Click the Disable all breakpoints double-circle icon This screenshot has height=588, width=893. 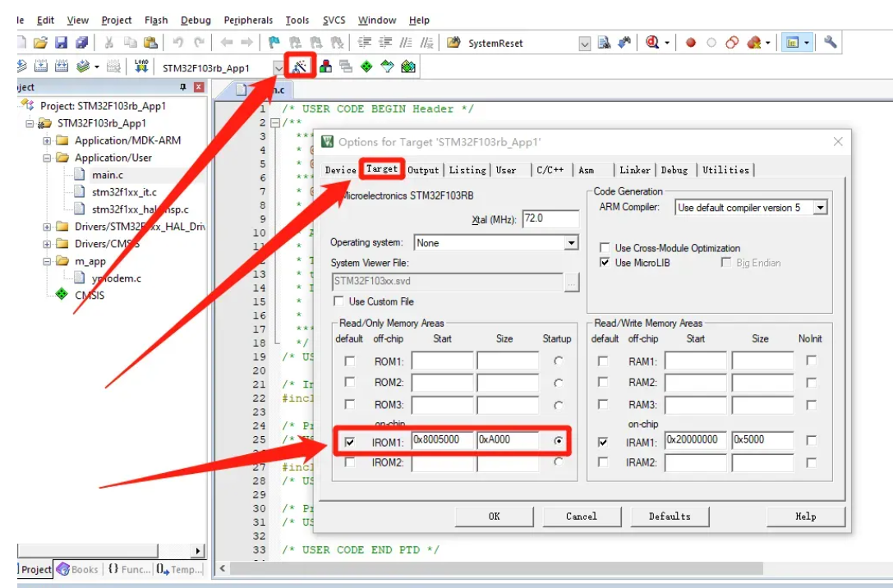pos(733,43)
